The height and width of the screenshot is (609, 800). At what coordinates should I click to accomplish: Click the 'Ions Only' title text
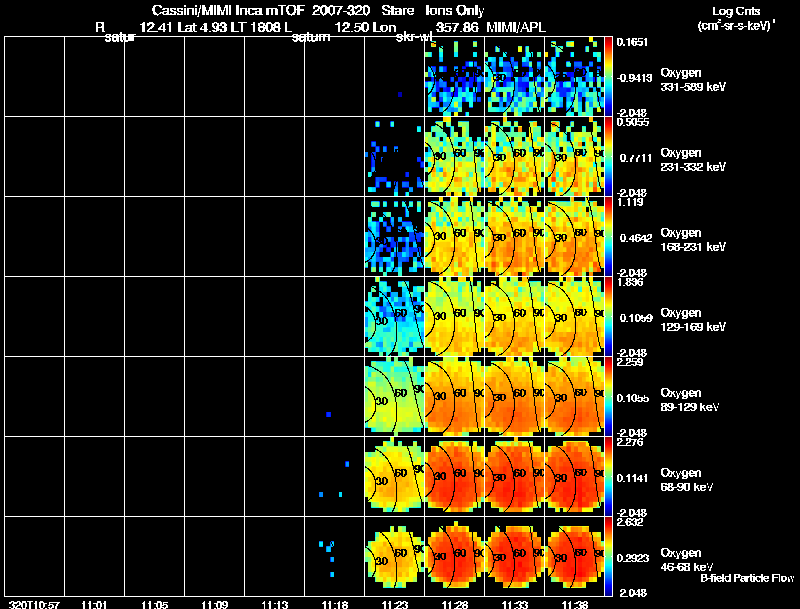[455, 10]
